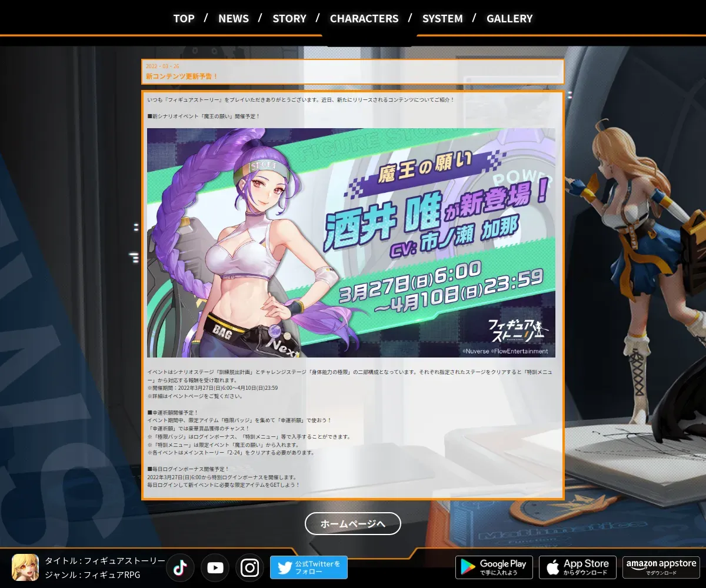Open the Instagram icon

point(250,567)
